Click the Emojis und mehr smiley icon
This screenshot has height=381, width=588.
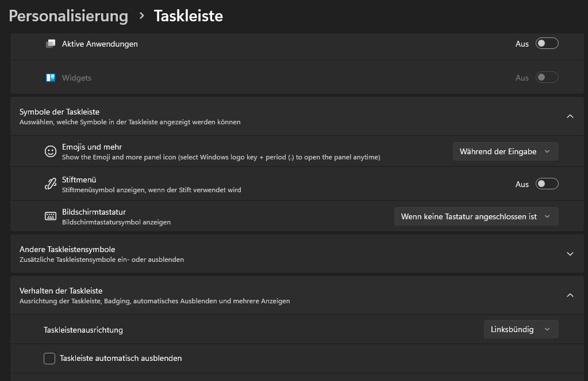pyautogui.click(x=51, y=151)
